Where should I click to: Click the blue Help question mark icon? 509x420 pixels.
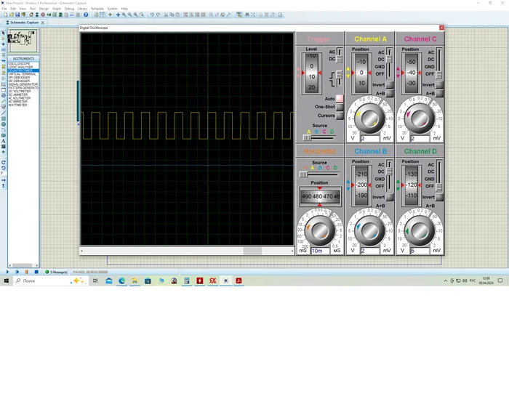[86, 15]
